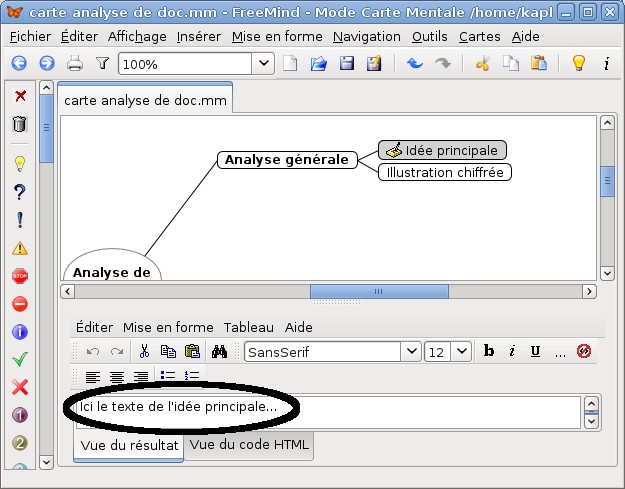The width and height of the screenshot is (625, 489).
Task: Toggle bold formatting in note editor
Action: [489, 351]
